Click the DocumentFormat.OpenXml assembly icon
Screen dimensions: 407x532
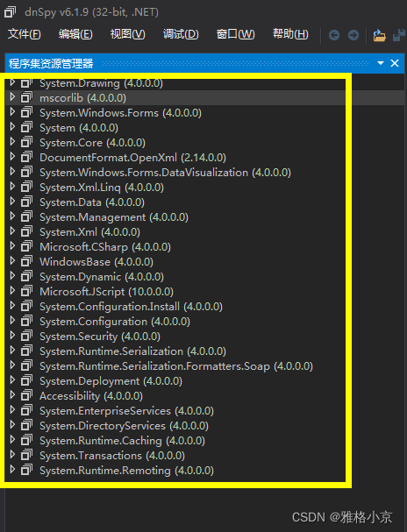[x=26, y=158]
